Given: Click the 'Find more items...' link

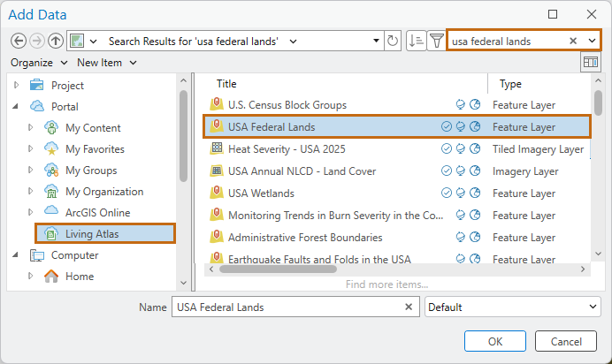Looking at the screenshot, I should (x=386, y=284).
